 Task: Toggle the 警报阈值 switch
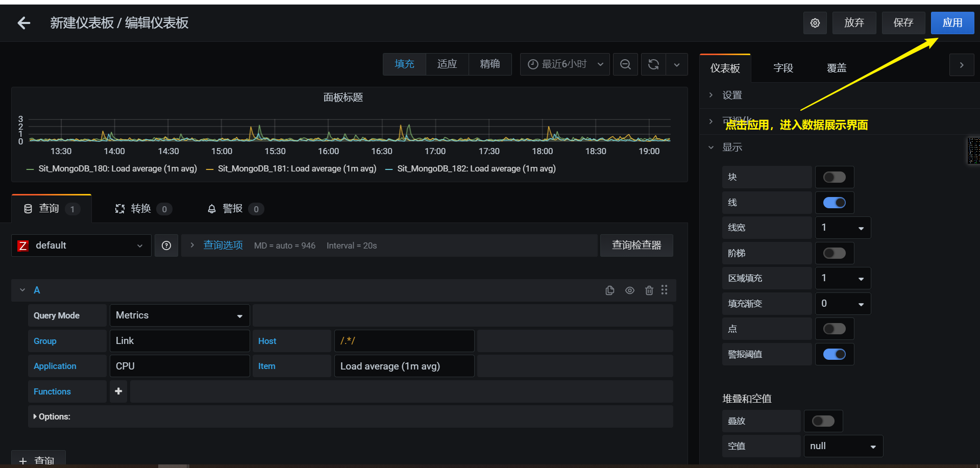click(835, 354)
